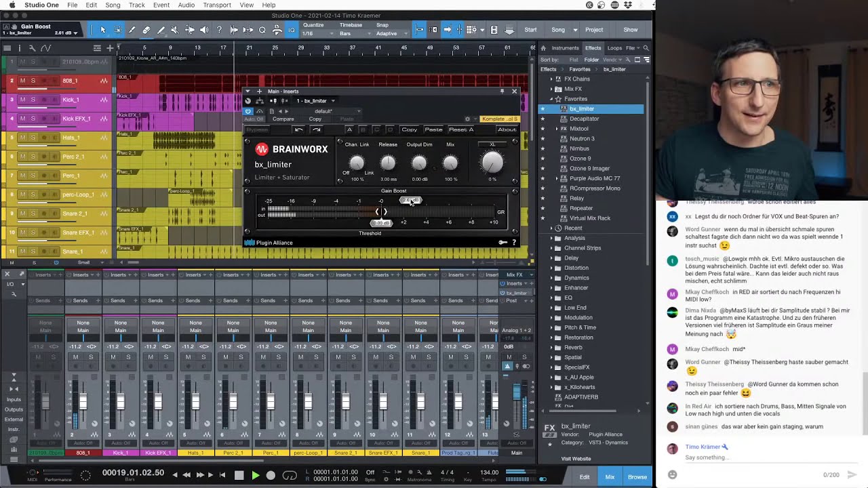The height and width of the screenshot is (488, 868).
Task: Expand the FX Chains folder
Action: coord(551,79)
